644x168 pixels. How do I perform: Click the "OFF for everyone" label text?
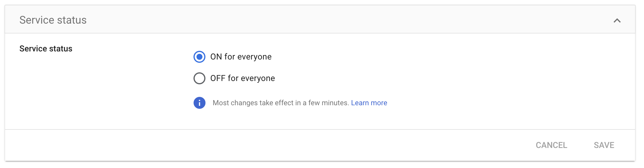(x=243, y=78)
